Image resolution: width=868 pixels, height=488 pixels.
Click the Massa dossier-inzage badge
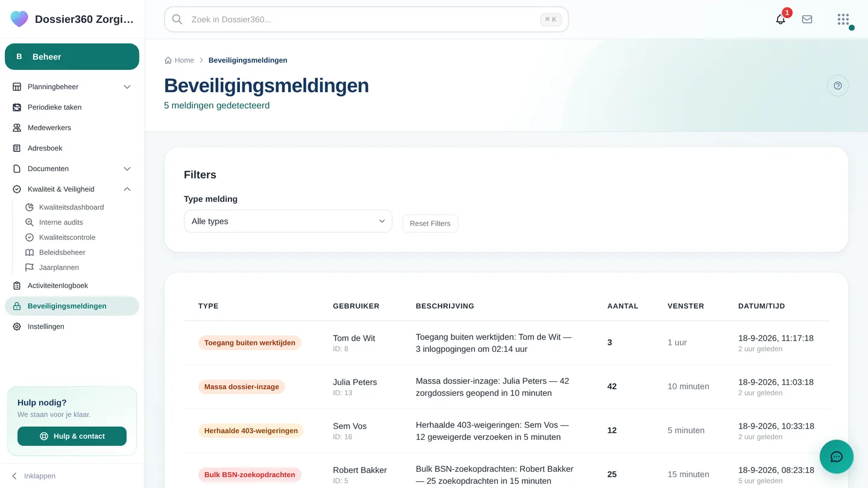[242, 387]
